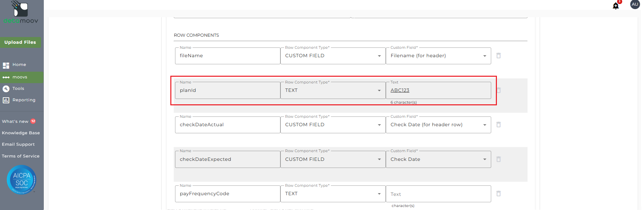This screenshot has height=210, width=644.
Task: Open the Knowledge Base link
Action: (x=21, y=133)
